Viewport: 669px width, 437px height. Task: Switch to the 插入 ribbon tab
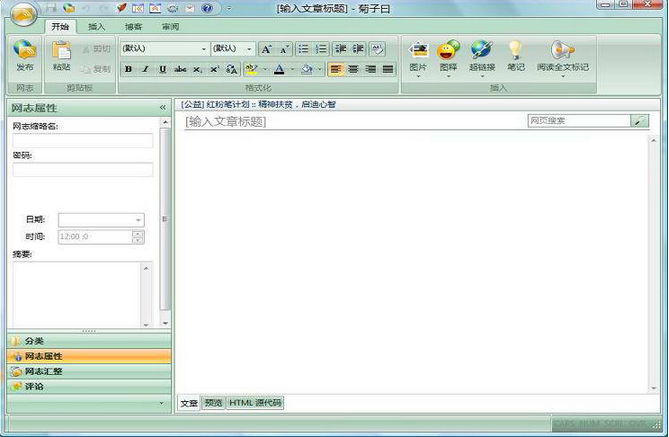(x=96, y=27)
